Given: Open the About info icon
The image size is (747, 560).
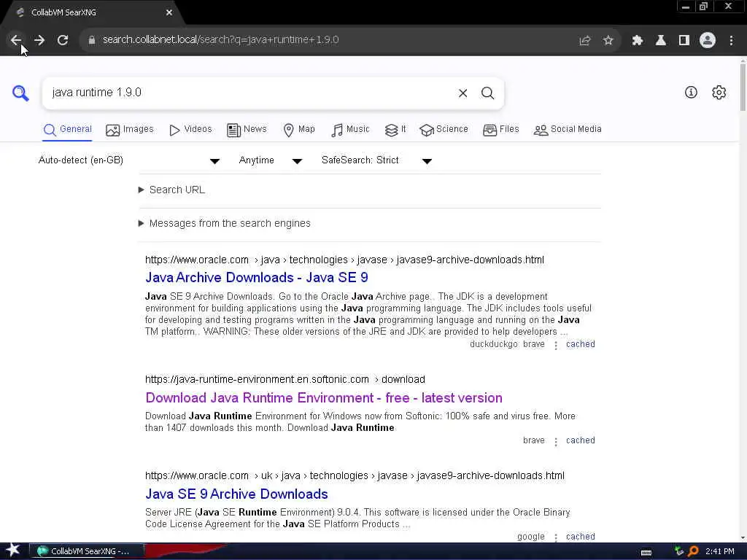Looking at the screenshot, I should 691,93.
